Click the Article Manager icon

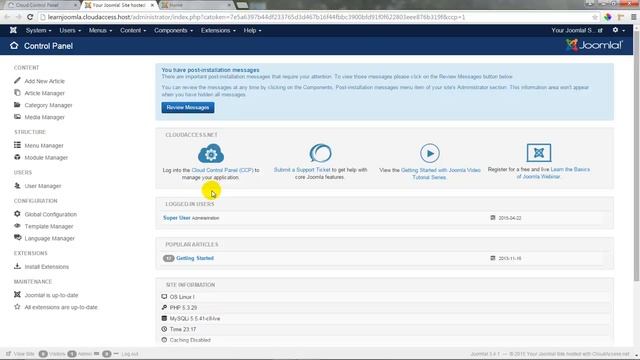pos(17,93)
